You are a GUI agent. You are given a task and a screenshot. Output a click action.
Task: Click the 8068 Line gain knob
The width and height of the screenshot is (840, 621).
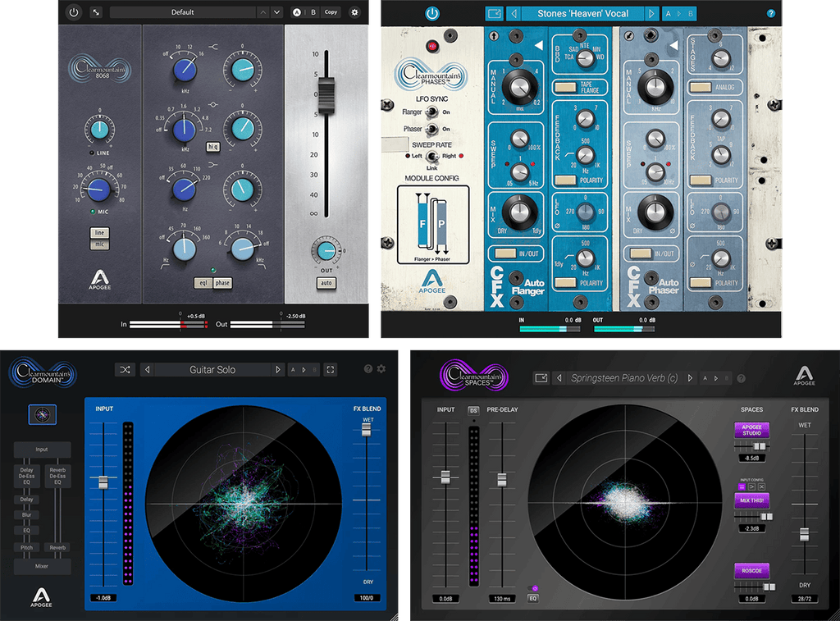pos(99,129)
